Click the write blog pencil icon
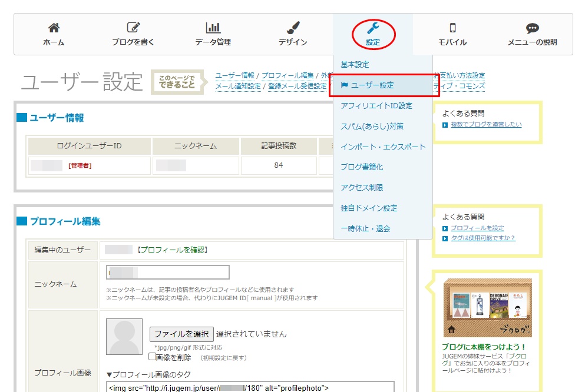The height and width of the screenshot is (392, 585). [133, 27]
